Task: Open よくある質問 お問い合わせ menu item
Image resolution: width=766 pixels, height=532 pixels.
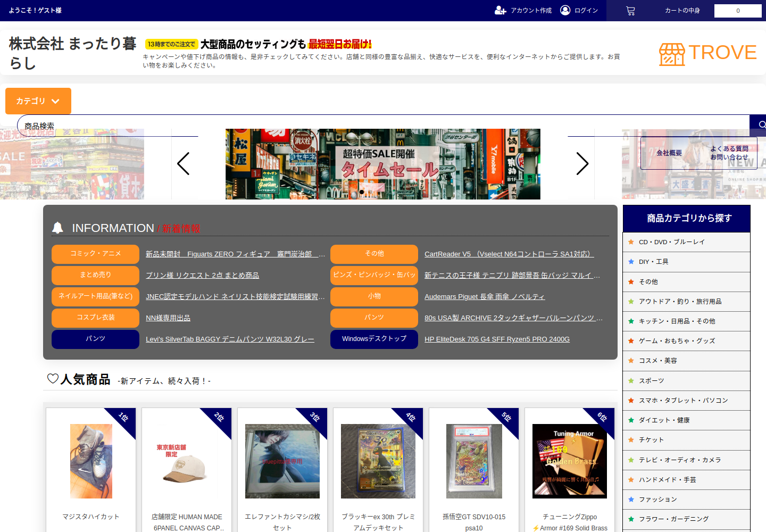Action: click(729, 153)
